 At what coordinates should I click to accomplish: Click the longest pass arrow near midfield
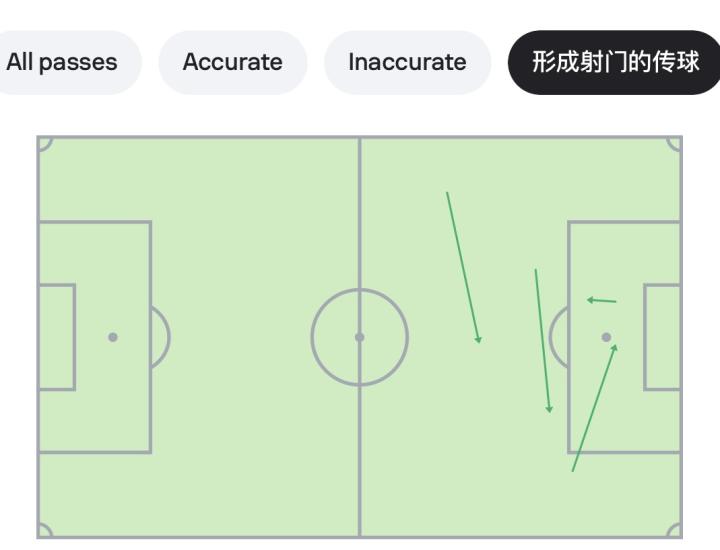click(463, 267)
